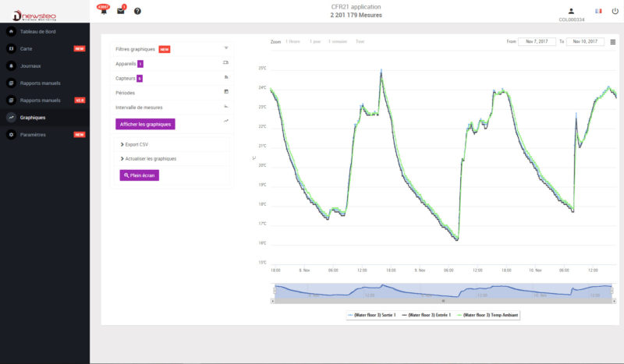
Task: Open the mail envelope icon
Action: (121, 10)
